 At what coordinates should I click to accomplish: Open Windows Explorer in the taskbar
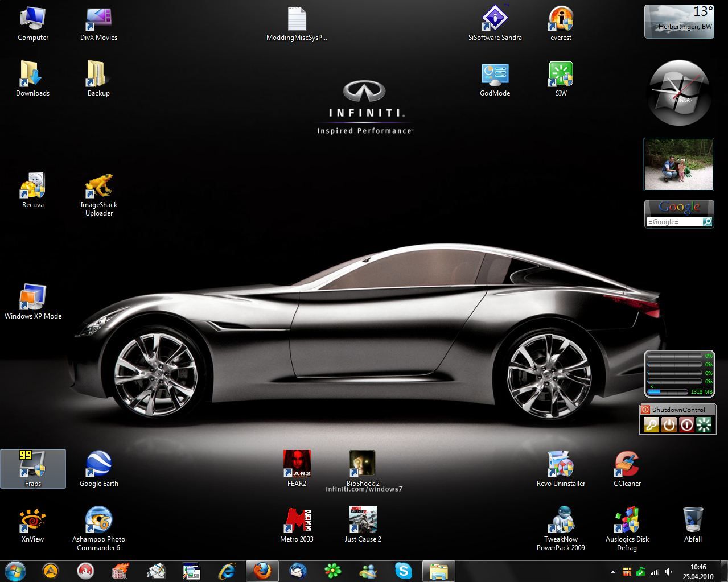coord(439,571)
